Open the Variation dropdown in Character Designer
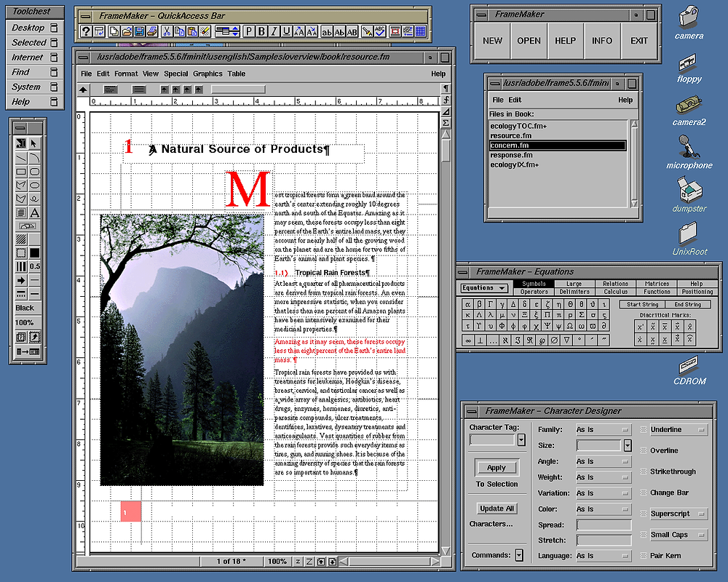The width and height of the screenshot is (728, 582). tap(603, 493)
